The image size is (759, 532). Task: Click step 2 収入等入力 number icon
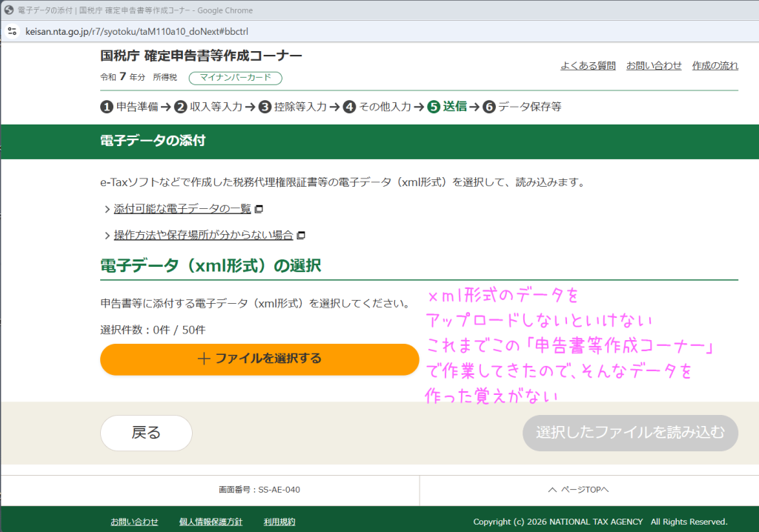point(181,107)
